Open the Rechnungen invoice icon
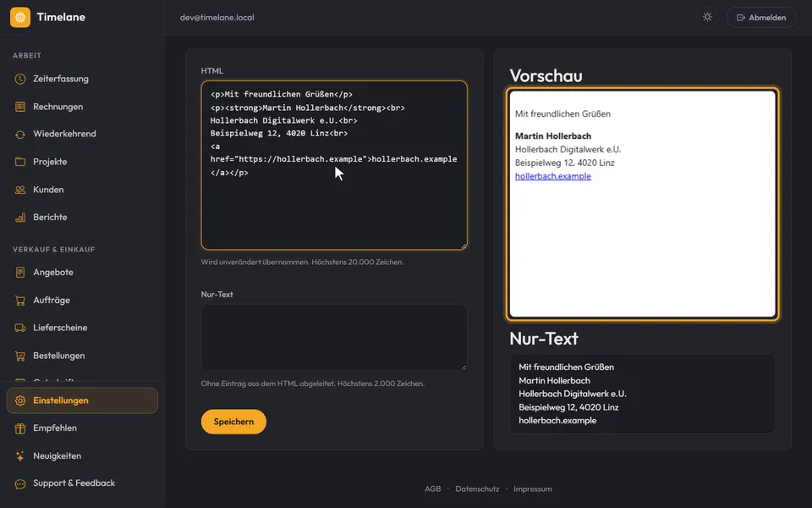This screenshot has width=812, height=508. tap(20, 107)
